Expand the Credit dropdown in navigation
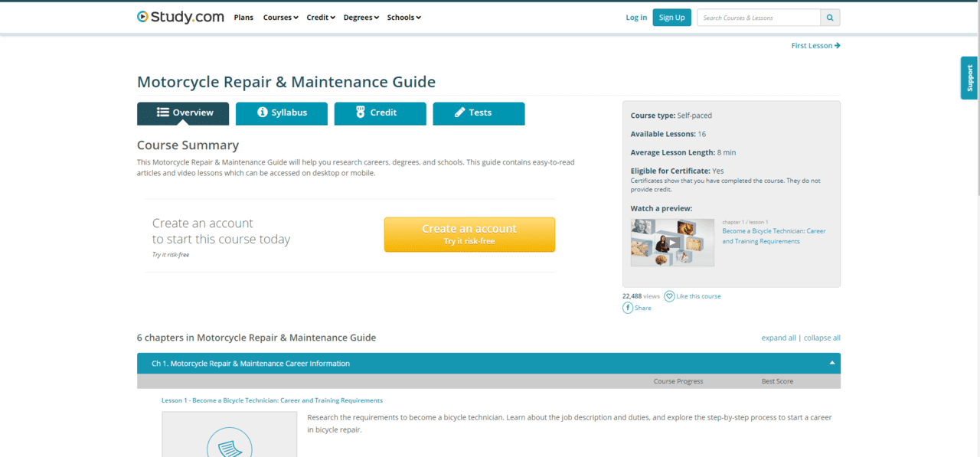The height and width of the screenshot is (457, 980). (321, 18)
